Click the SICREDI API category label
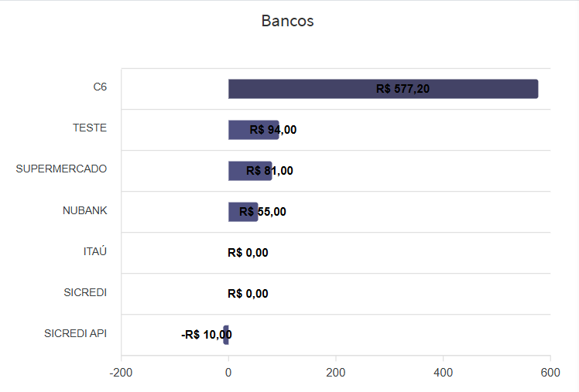This screenshot has width=579, height=392. (75, 333)
